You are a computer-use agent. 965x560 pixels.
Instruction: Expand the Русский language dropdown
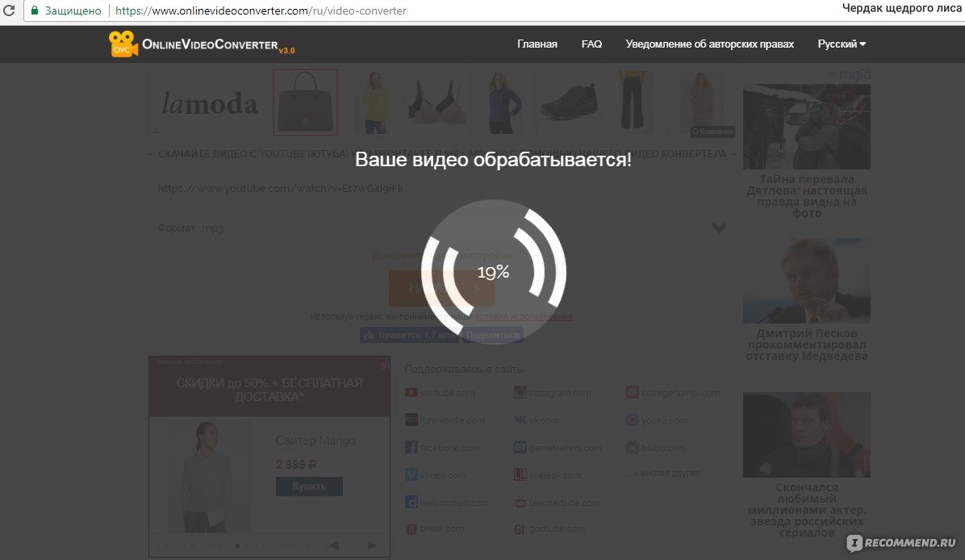point(842,44)
